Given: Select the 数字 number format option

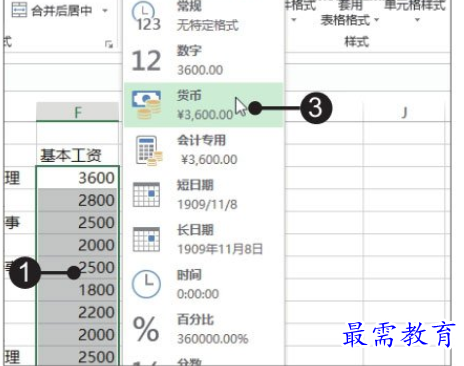Looking at the screenshot, I should pyautogui.click(x=203, y=60).
